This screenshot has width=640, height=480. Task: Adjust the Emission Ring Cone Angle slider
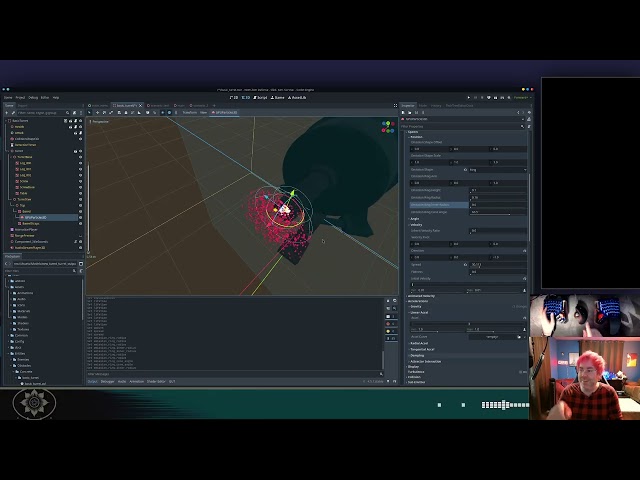pyautogui.click(x=498, y=212)
